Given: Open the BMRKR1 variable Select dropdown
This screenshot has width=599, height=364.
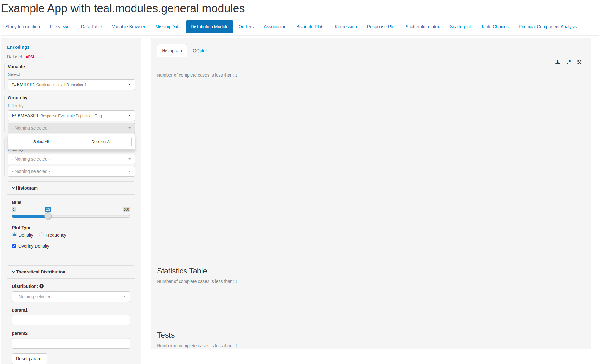Looking at the screenshot, I should [71, 85].
